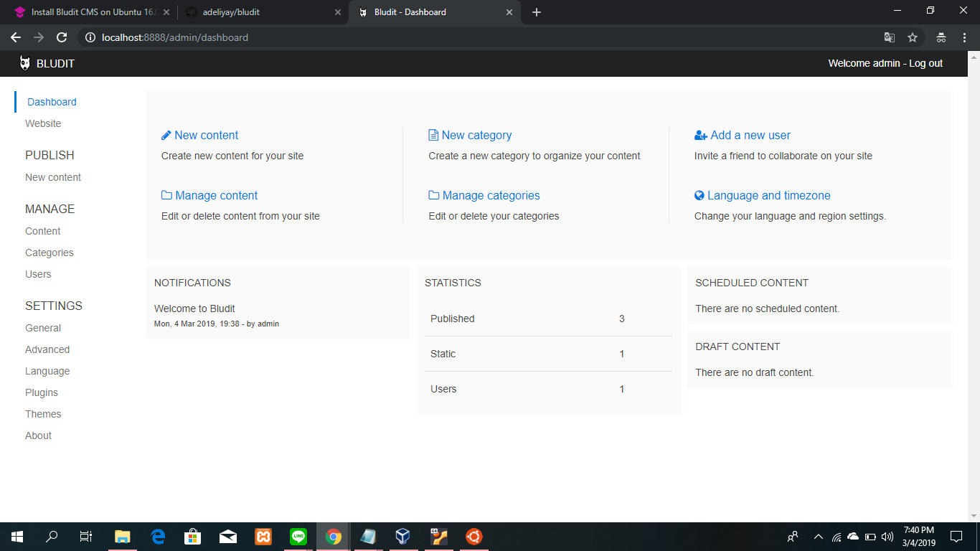Viewport: 980px width, 551px height.
Task: Switch to Install Bludit CMS on Ubuntu tab
Action: point(90,12)
